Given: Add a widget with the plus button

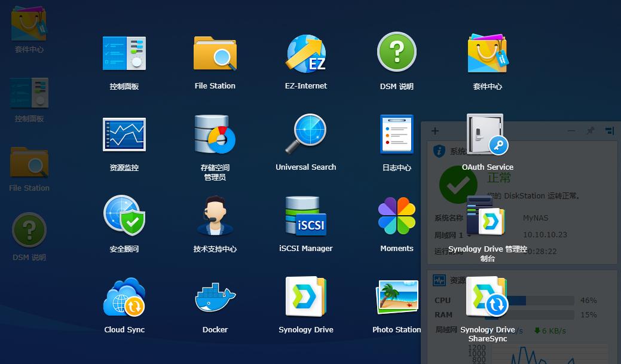Looking at the screenshot, I should point(435,131).
